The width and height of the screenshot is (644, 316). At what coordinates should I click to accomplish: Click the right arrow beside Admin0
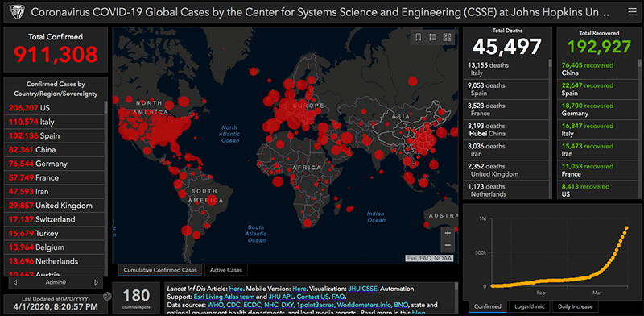(97, 283)
